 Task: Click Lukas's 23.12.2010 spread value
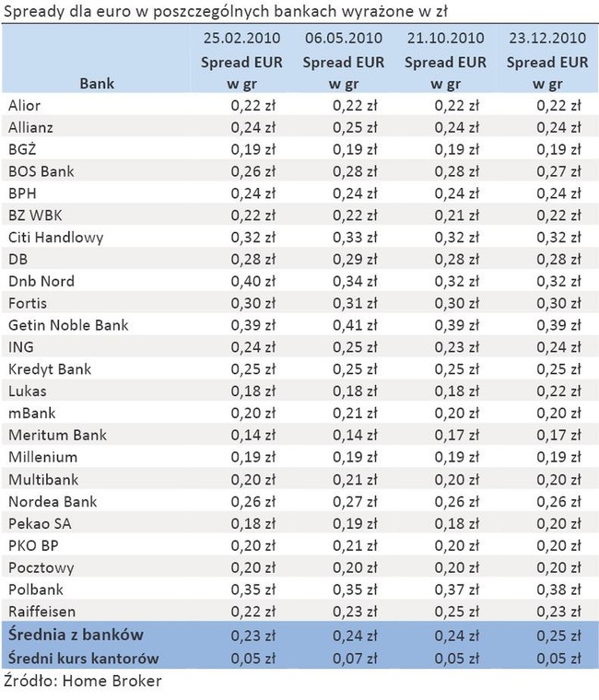point(558,391)
